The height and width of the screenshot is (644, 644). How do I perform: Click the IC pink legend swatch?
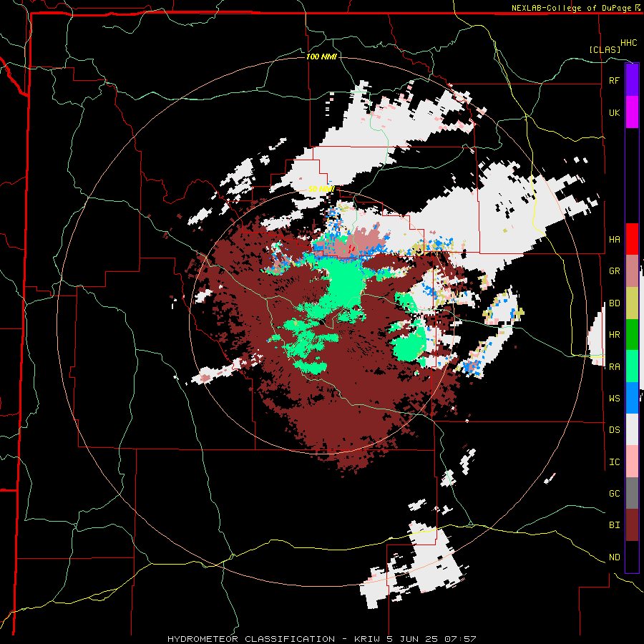(632, 462)
